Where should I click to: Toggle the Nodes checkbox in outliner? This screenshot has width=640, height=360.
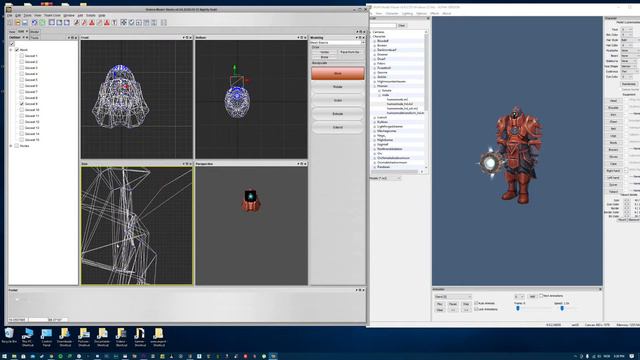tap(17, 146)
